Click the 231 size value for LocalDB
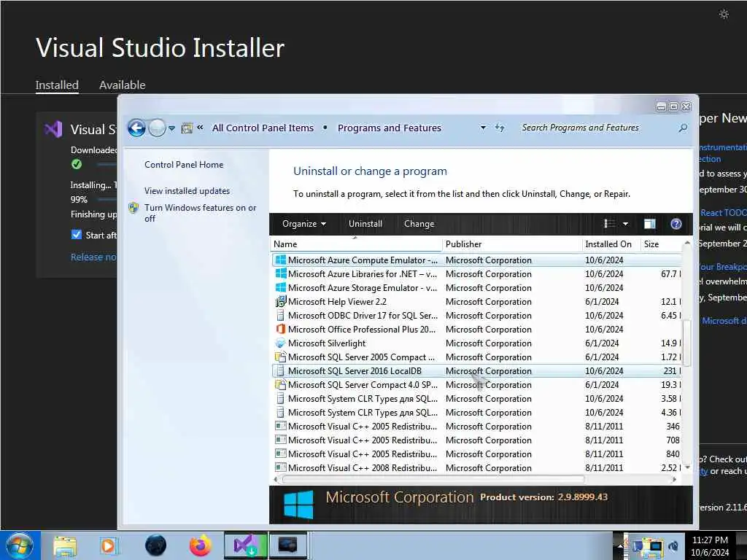This screenshot has height=560, width=747. (670, 370)
